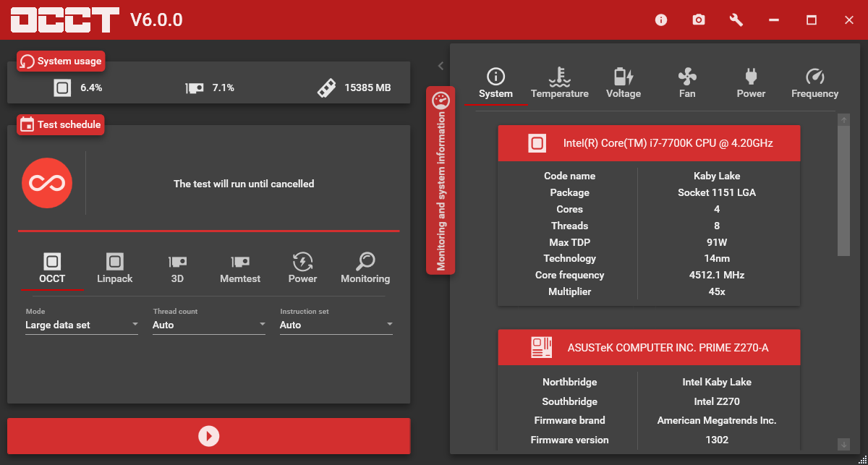Click the American Megatrends Inc. value
868x465 pixels.
(717, 420)
